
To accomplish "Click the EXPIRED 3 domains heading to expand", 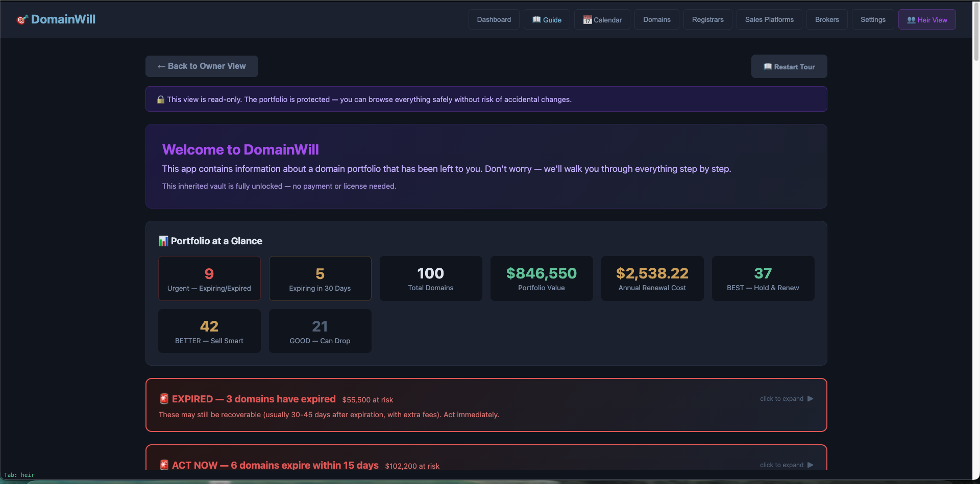I will [x=254, y=399].
